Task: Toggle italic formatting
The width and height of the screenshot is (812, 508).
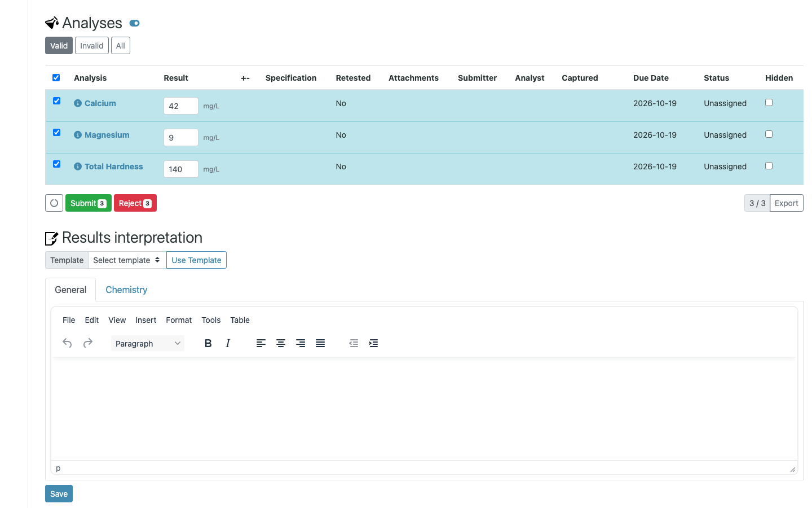Action: [228, 343]
